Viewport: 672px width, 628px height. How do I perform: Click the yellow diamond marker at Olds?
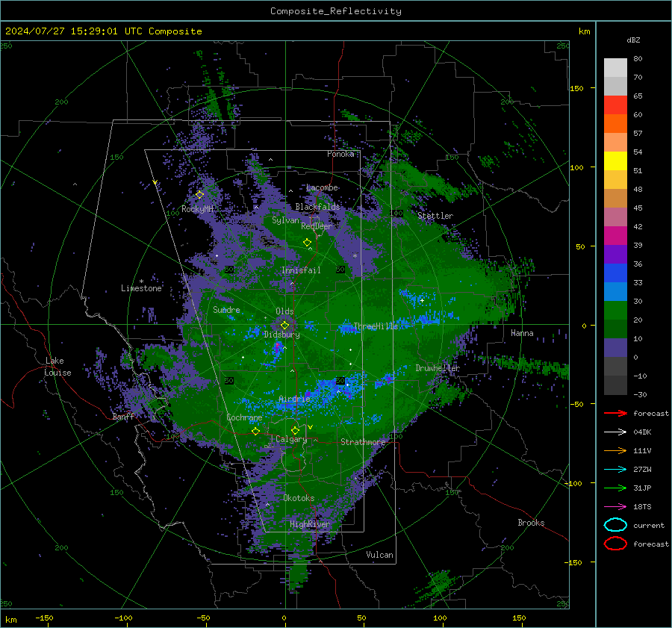coord(284,326)
